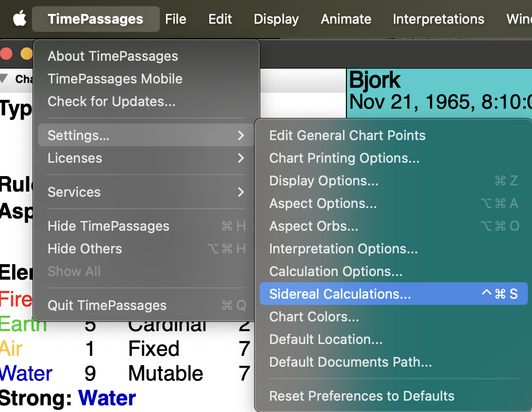Screen dimensions: 532x412
Task: Choose Reset Preferences to Defaults
Action: click(x=393, y=396)
